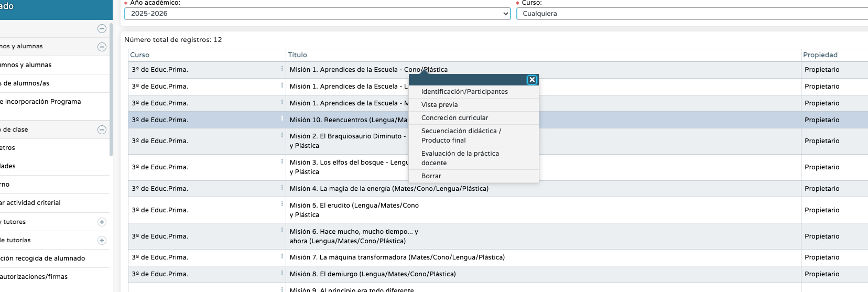Choose Vista previa in the popup menu

[439, 105]
